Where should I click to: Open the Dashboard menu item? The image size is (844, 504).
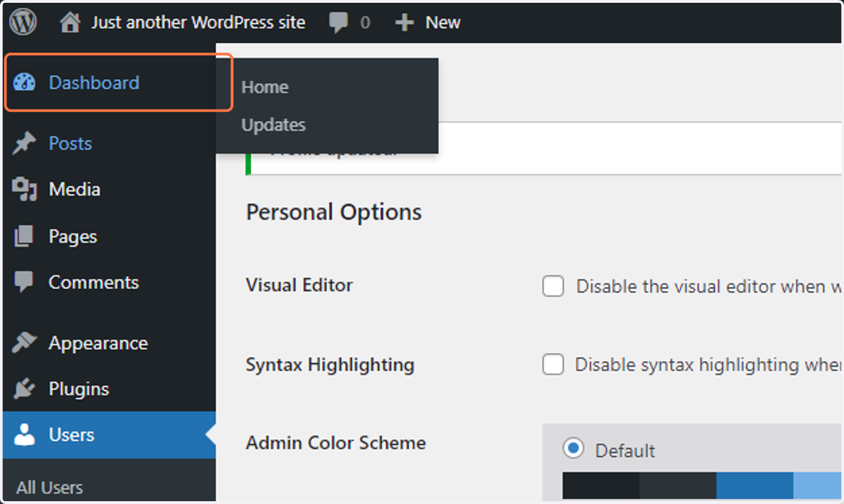pyautogui.click(x=94, y=82)
